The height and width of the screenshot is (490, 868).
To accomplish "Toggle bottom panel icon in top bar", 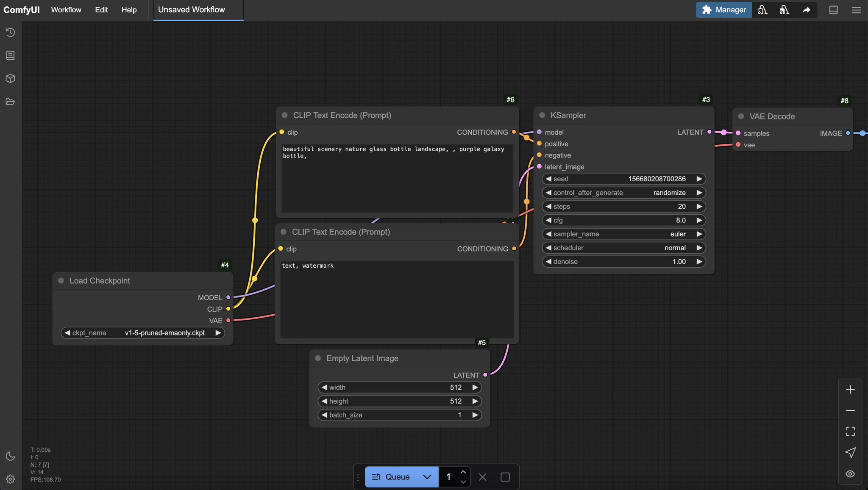I will (833, 10).
